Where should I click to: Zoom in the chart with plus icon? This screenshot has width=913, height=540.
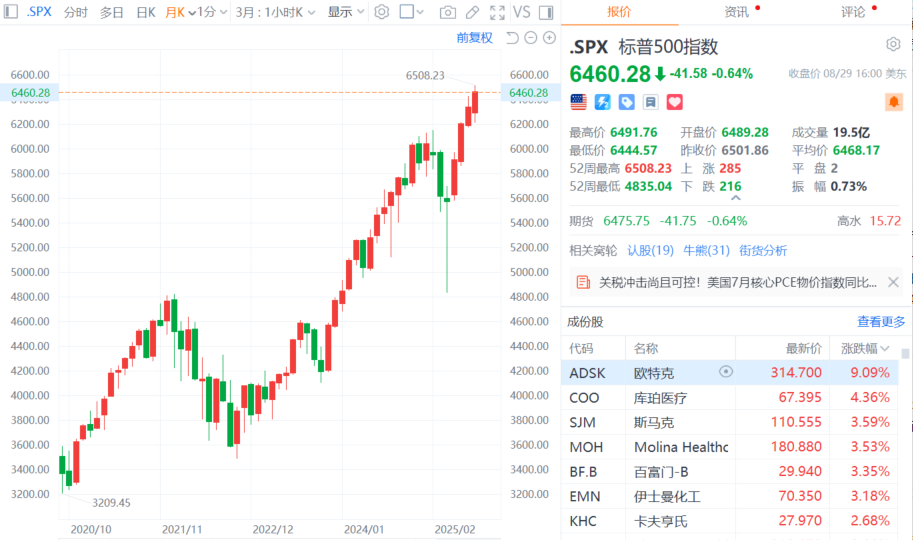coord(549,38)
